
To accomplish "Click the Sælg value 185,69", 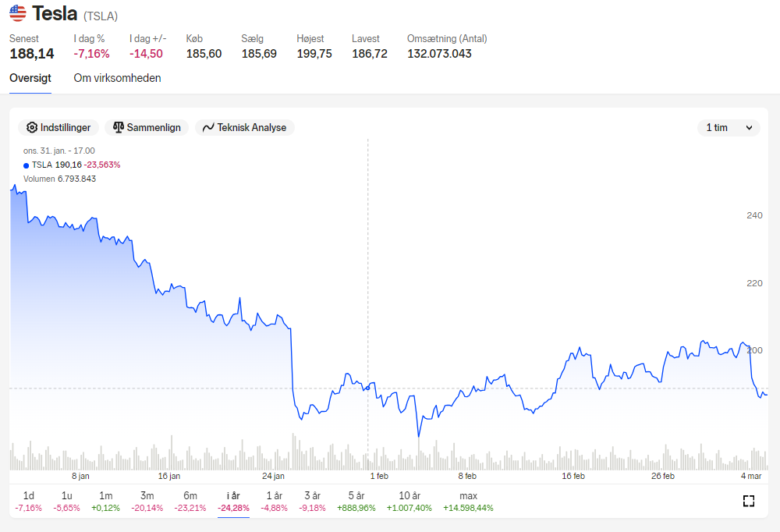I will click(259, 54).
